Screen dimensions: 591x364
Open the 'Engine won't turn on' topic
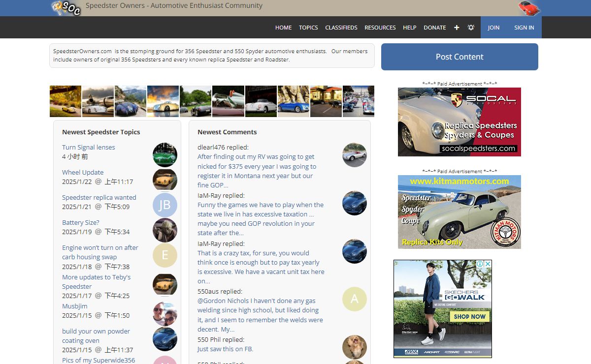point(100,252)
